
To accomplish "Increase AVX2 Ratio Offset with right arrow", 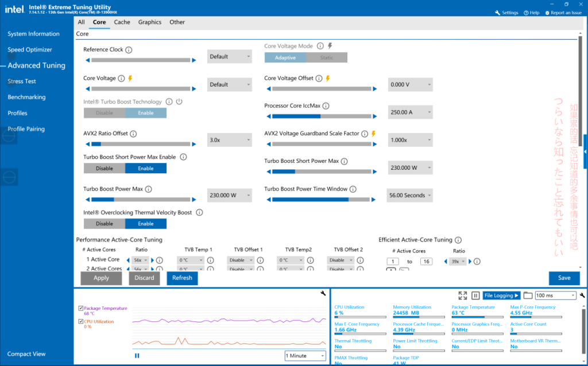I will click(194, 144).
